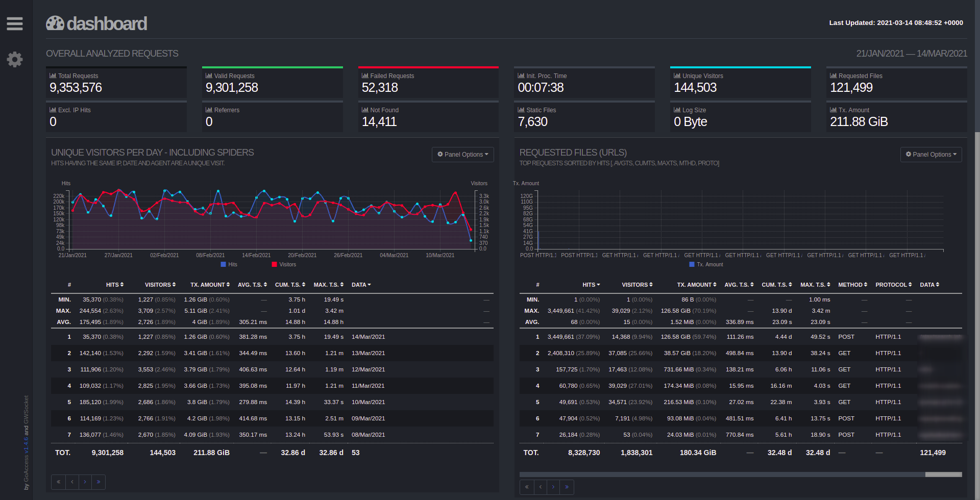Sort visitors table by AVG. T.S. column
The height and width of the screenshot is (500, 980).
coord(253,285)
